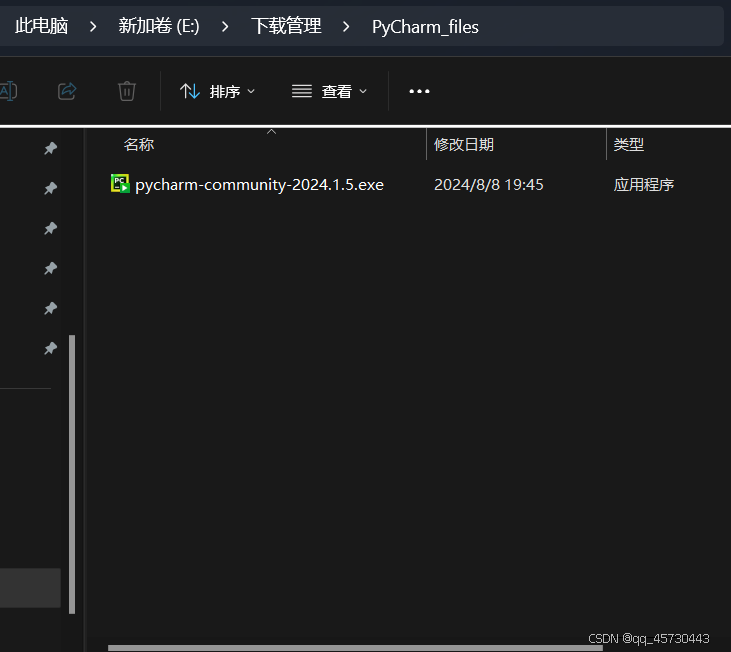Click the 2024/8/8 19:45 date cell

489,185
